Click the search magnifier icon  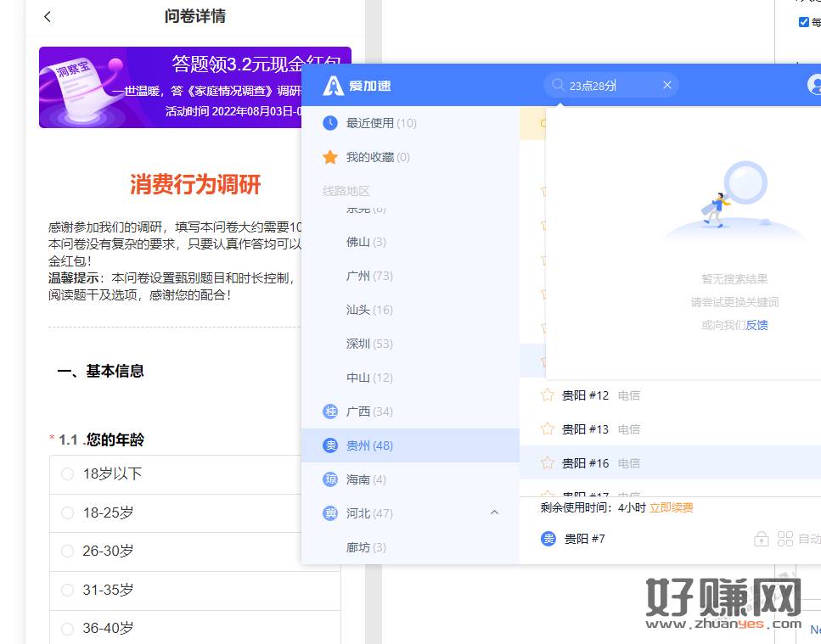tap(558, 85)
